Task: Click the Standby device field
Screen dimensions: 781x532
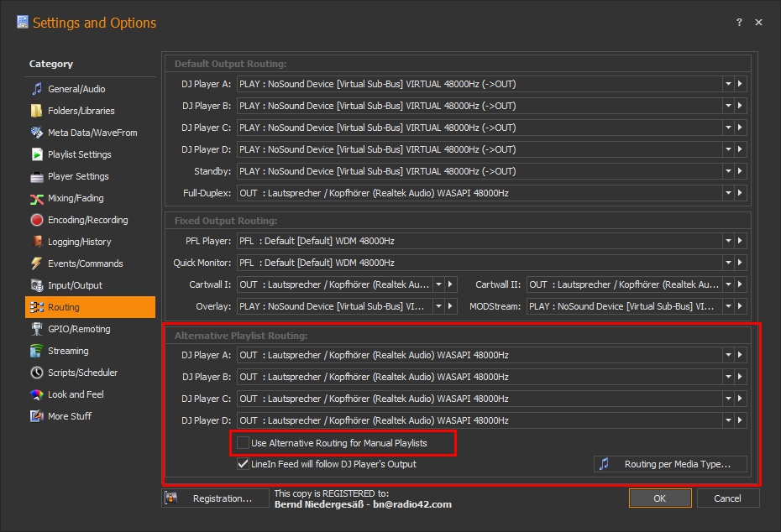Action: pos(480,170)
